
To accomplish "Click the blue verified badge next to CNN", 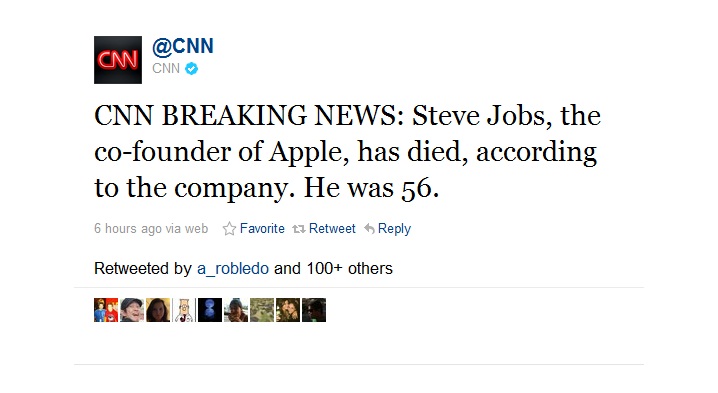I will tap(191, 69).
